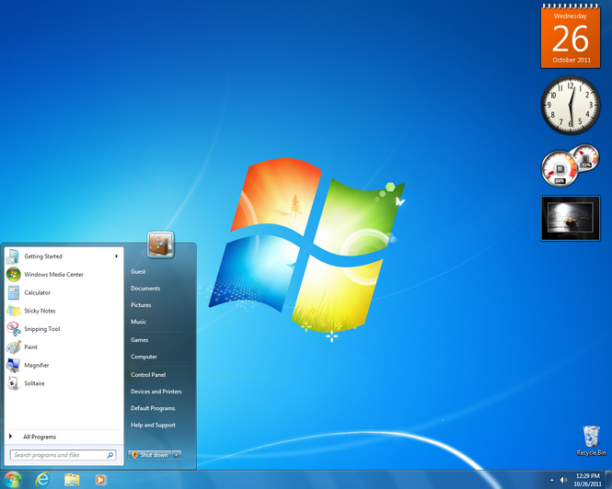
Task: Open Pictures library link
Action: (141, 305)
